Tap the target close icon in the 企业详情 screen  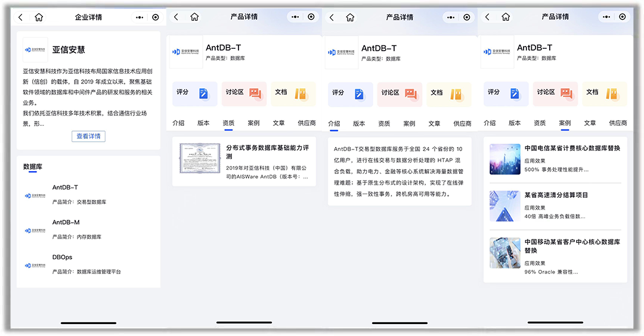pos(156,17)
